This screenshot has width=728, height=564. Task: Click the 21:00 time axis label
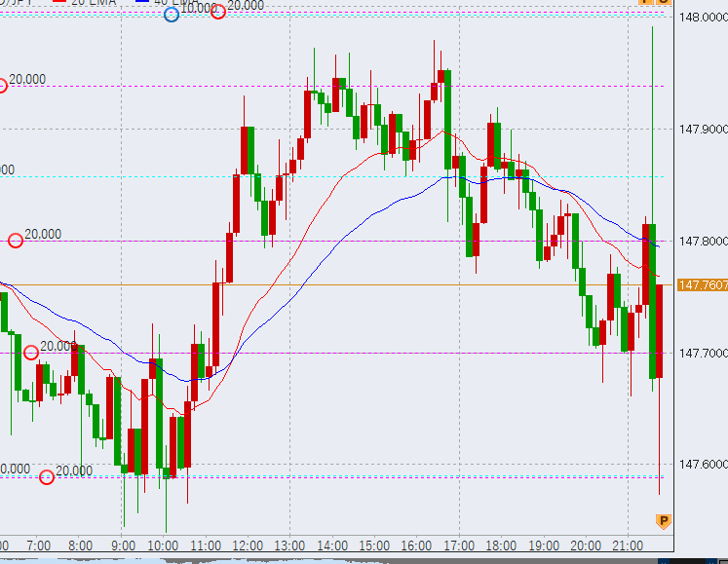(x=628, y=544)
